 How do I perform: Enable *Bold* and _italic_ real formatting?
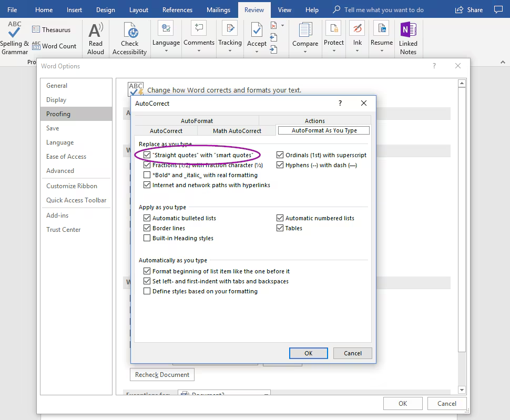point(147,175)
